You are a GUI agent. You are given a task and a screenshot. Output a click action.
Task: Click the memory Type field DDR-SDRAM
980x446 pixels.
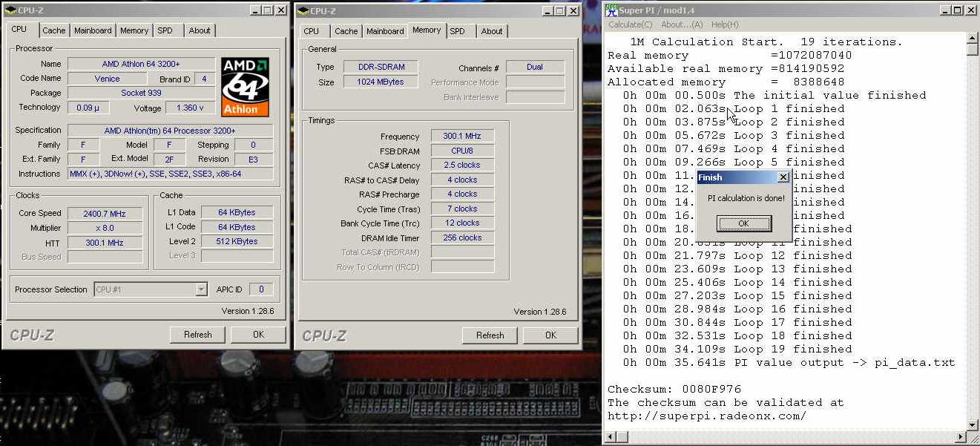pyautogui.click(x=381, y=67)
